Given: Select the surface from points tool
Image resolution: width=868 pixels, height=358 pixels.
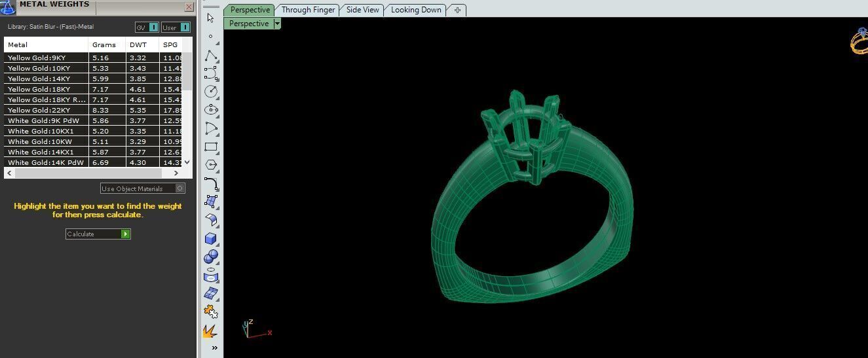Looking at the screenshot, I should (x=210, y=202).
